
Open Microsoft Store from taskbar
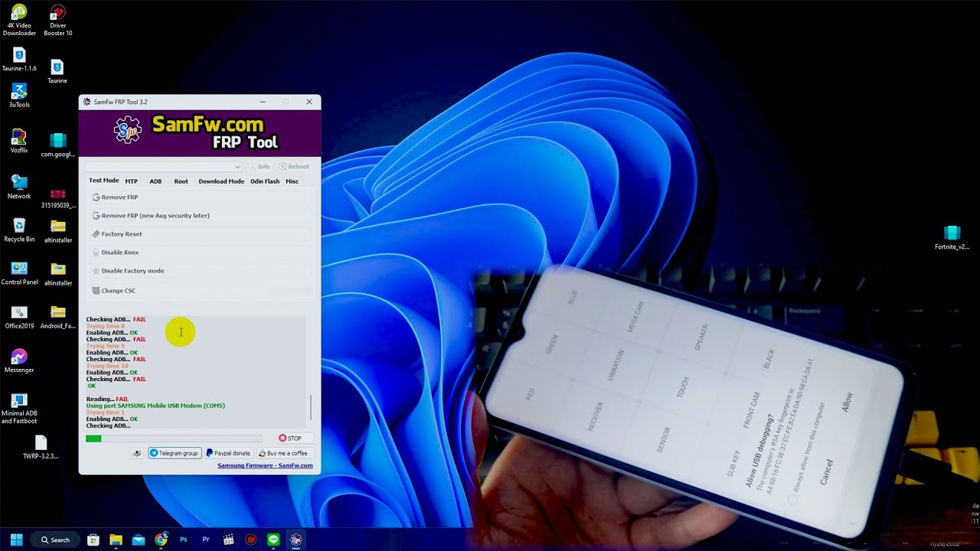click(93, 540)
